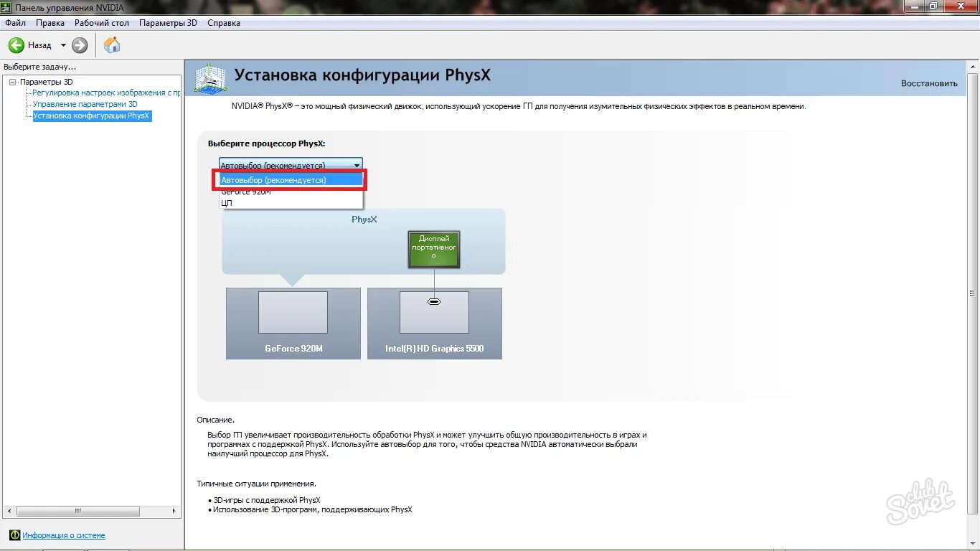Open the PhysX processor combo box

click(291, 165)
